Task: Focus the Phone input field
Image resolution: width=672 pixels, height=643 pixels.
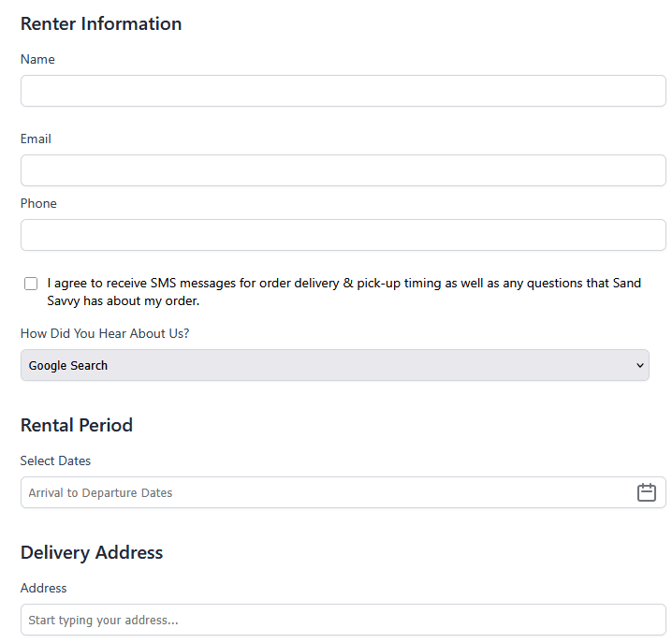Action: 343,235
